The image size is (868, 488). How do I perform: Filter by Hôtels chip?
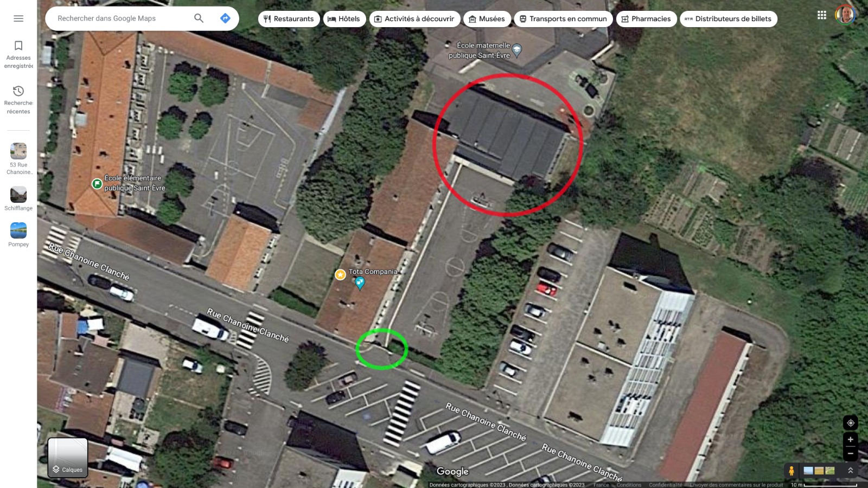344,19
